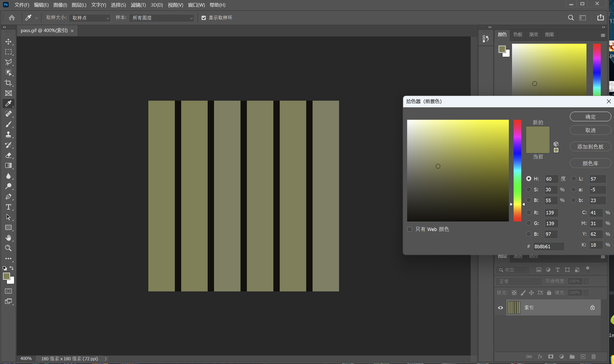Switch to the 渐变 tab
Screen dimensions: 614x364
click(x=534, y=35)
